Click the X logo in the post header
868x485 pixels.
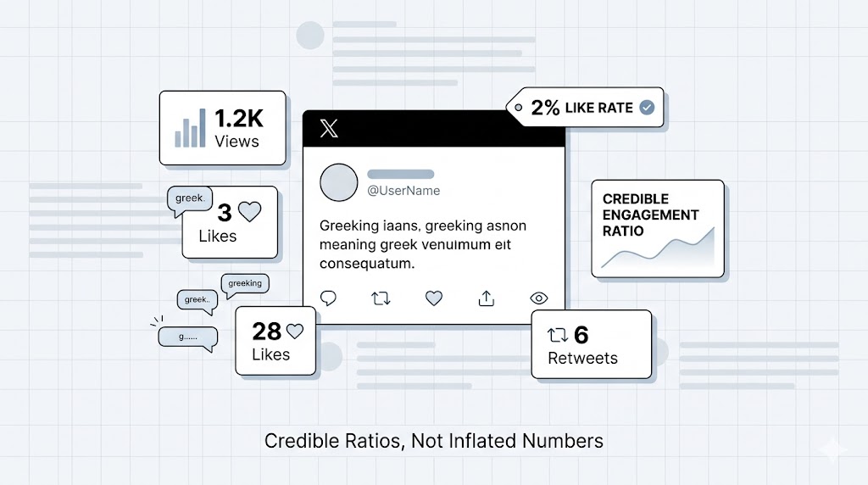pyautogui.click(x=329, y=129)
